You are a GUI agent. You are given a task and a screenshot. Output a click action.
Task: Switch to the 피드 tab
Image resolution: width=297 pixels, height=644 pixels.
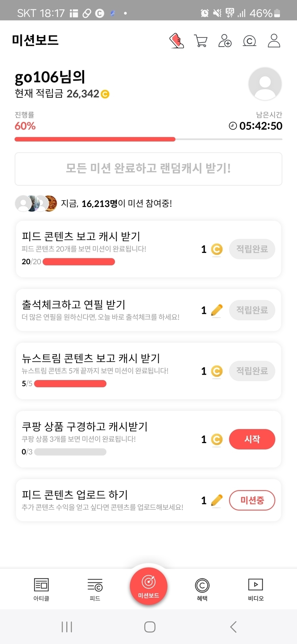(x=95, y=589)
